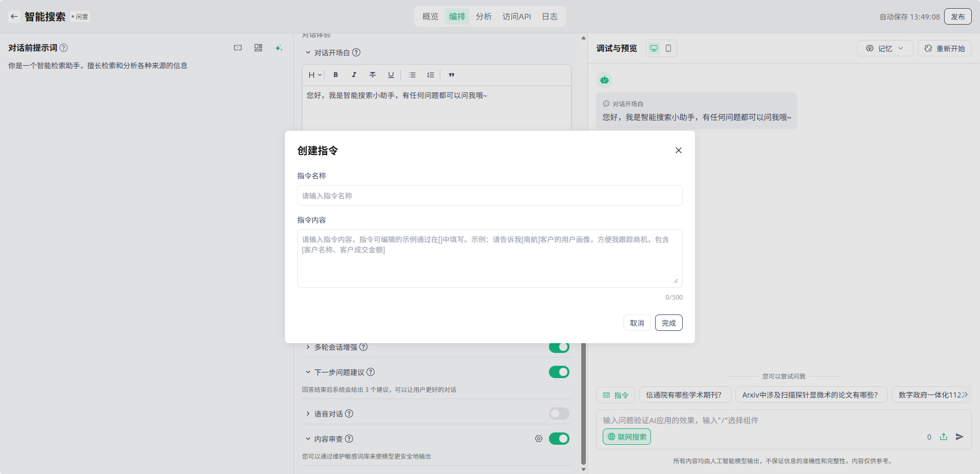The height and width of the screenshot is (474, 980).
Task: Click the 指令名称 input field
Action: [x=489, y=195]
